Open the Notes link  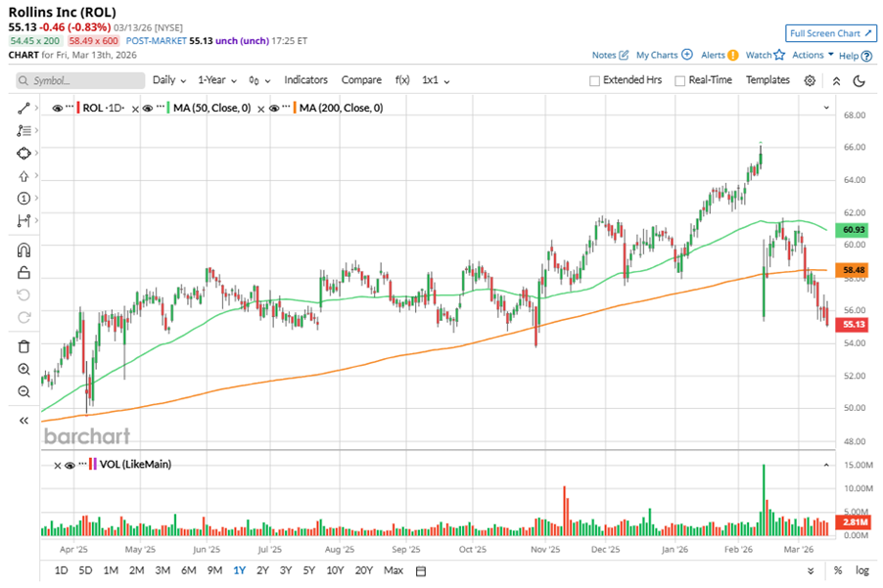[x=610, y=56]
